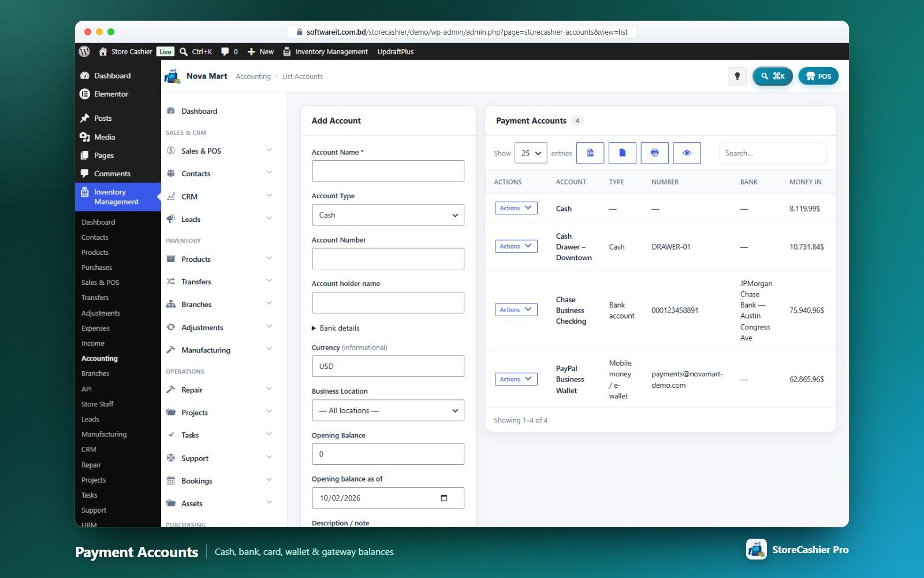924x578 pixels.
Task: Open Ctrl+K search in admin bar
Action: click(x=196, y=51)
